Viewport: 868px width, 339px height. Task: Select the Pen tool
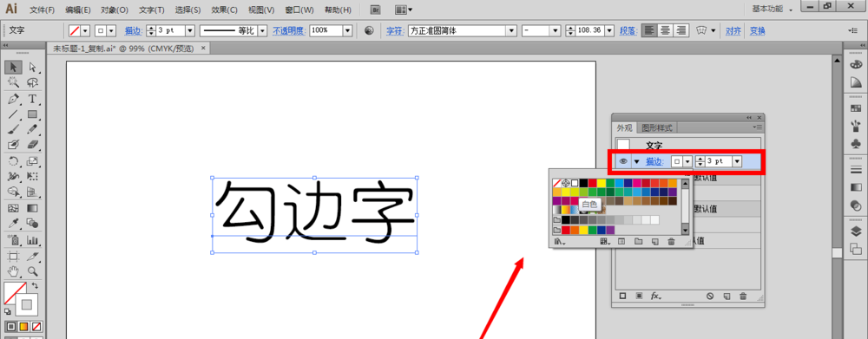14,99
